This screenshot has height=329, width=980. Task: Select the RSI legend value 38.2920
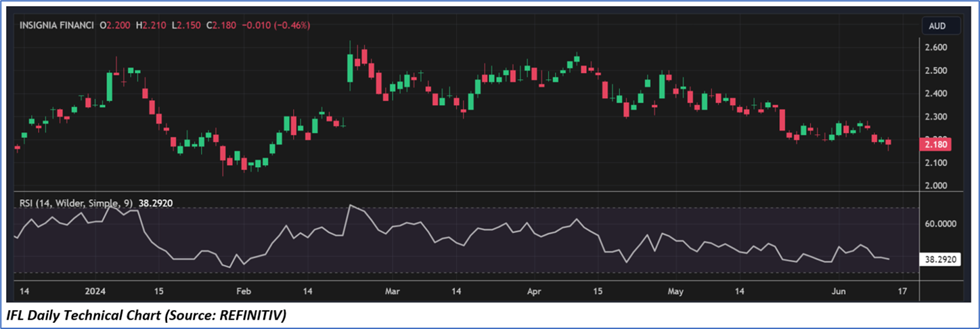(157, 202)
